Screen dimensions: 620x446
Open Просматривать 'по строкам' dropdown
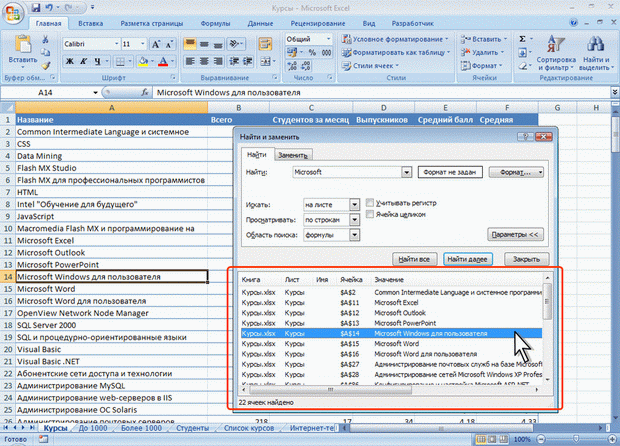[354, 220]
